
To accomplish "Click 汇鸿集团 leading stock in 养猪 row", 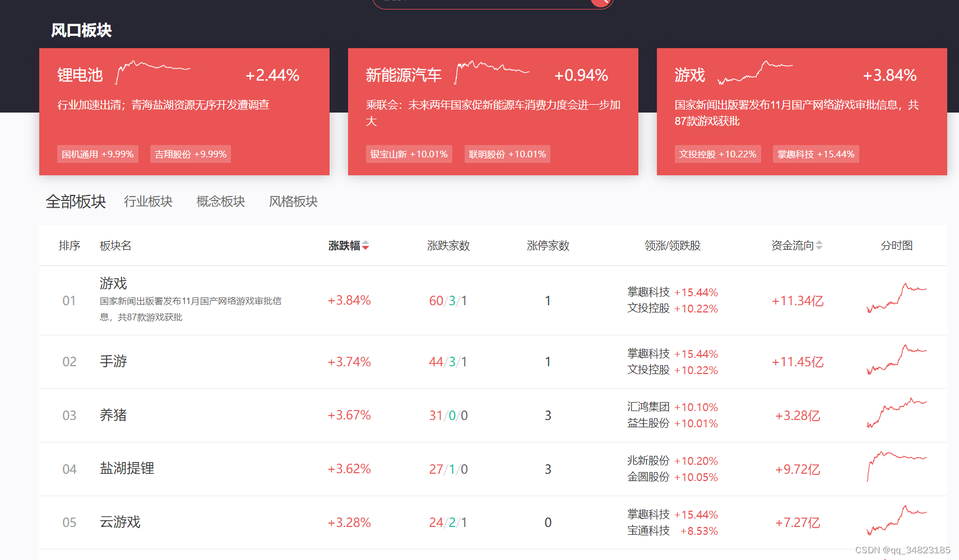I will [648, 407].
